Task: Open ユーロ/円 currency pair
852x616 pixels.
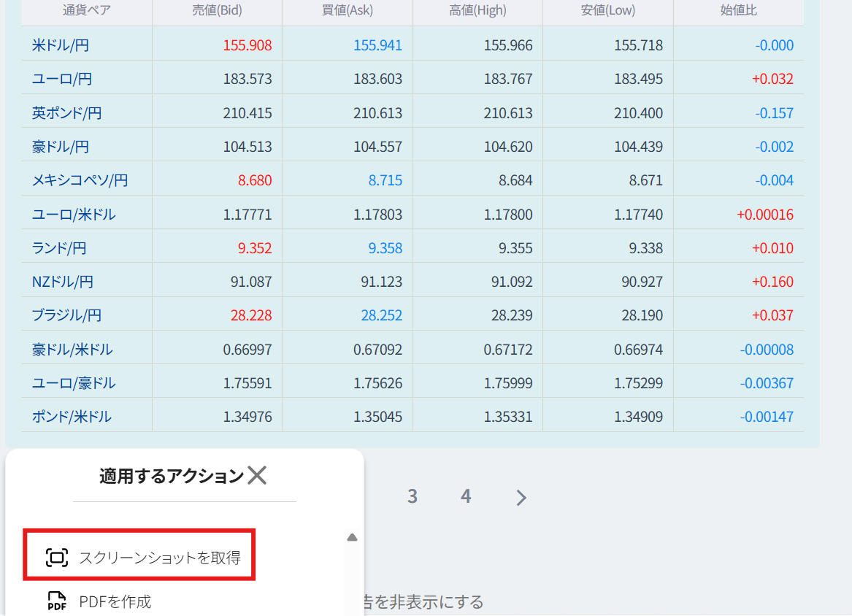Action: coord(62,79)
